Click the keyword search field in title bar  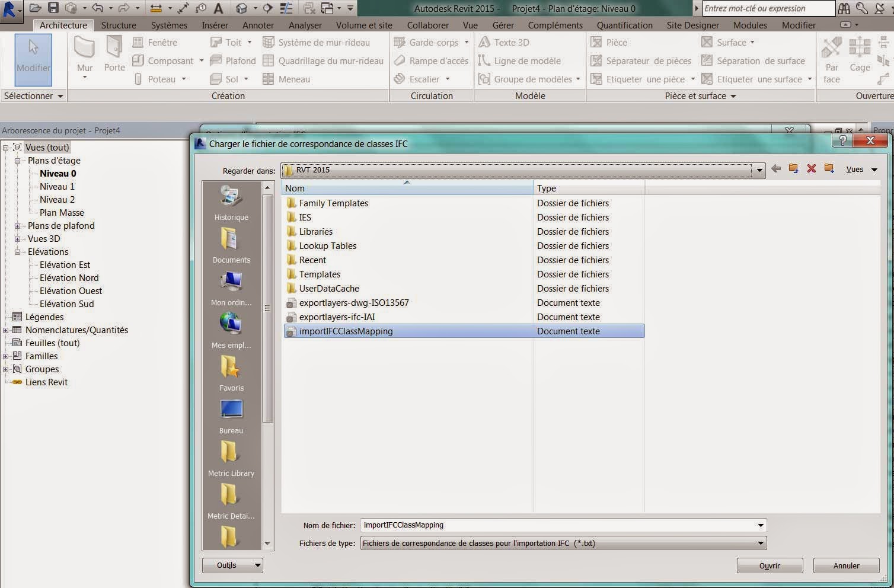tap(768, 8)
